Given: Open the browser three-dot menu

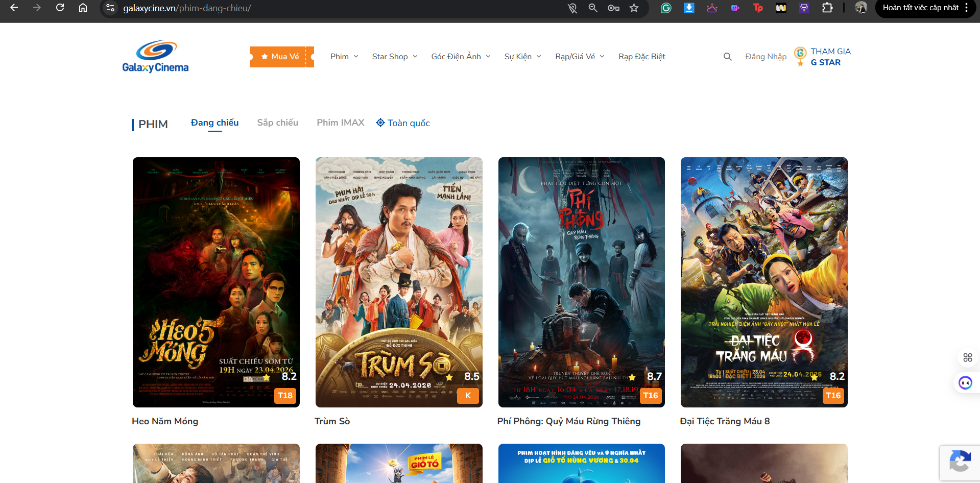Looking at the screenshot, I should coord(967,8).
